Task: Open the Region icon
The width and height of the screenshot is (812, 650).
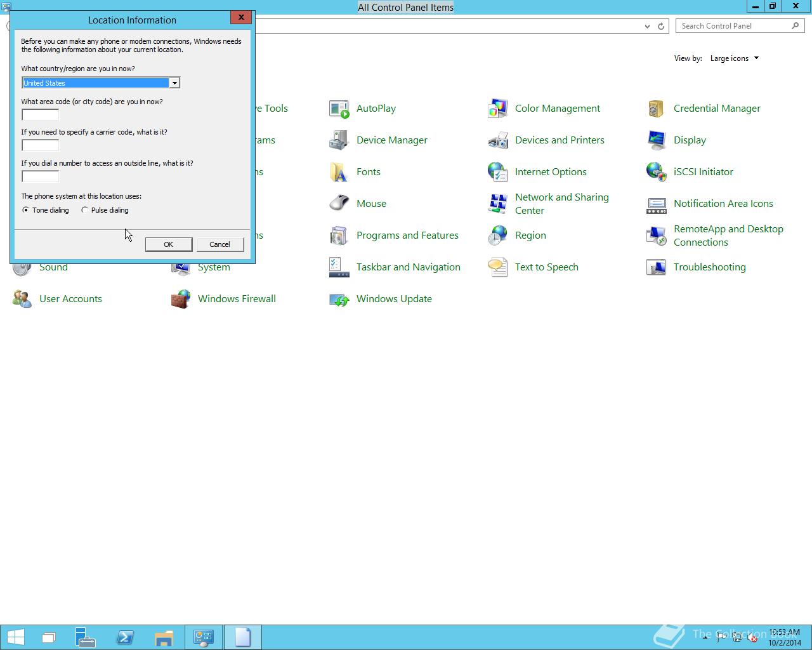Action: pyautogui.click(x=498, y=235)
